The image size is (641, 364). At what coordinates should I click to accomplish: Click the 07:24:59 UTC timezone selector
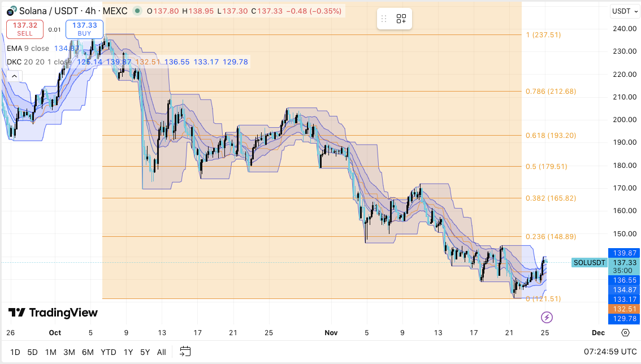coord(610,350)
